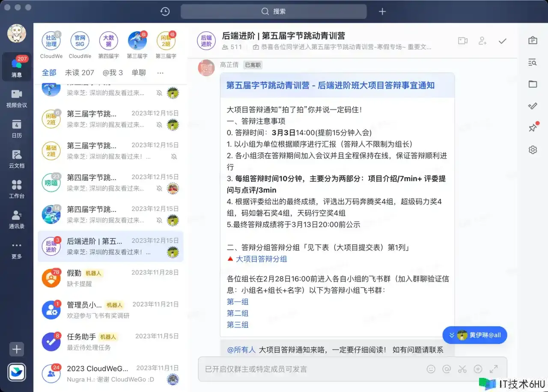Image resolution: width=548 pixels, height=392 pixels.
Task: Open Cloud Docs in the sidebar
Action: point(17,159)
